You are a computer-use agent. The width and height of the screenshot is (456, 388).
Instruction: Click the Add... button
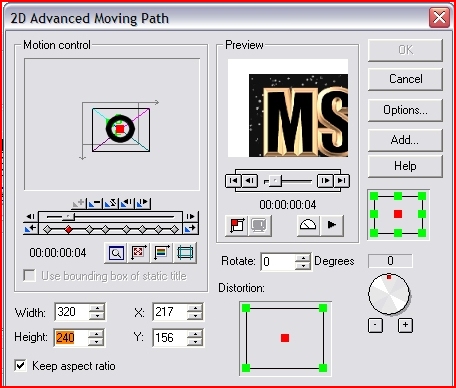(x=405, y=140)
